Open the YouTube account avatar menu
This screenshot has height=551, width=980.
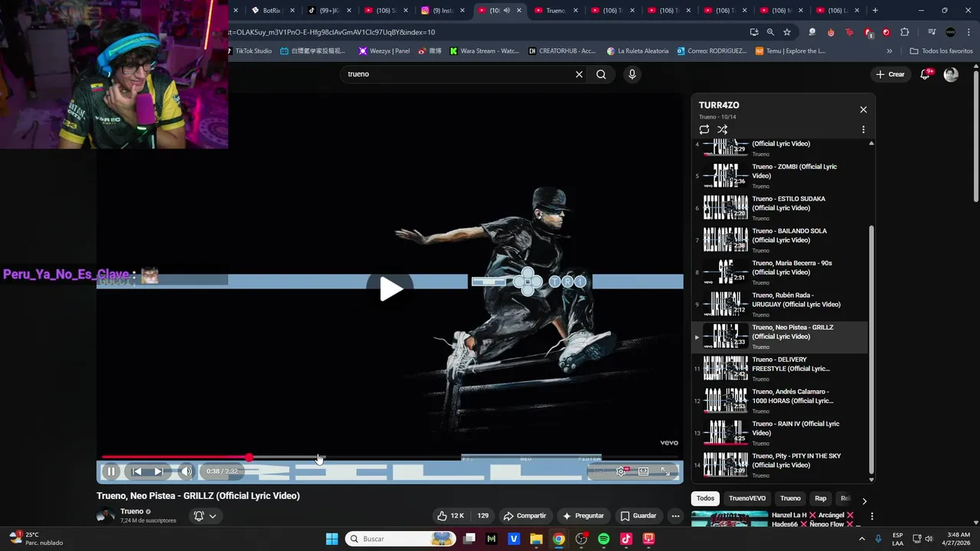pyautogui.click(x=951, y=74)
